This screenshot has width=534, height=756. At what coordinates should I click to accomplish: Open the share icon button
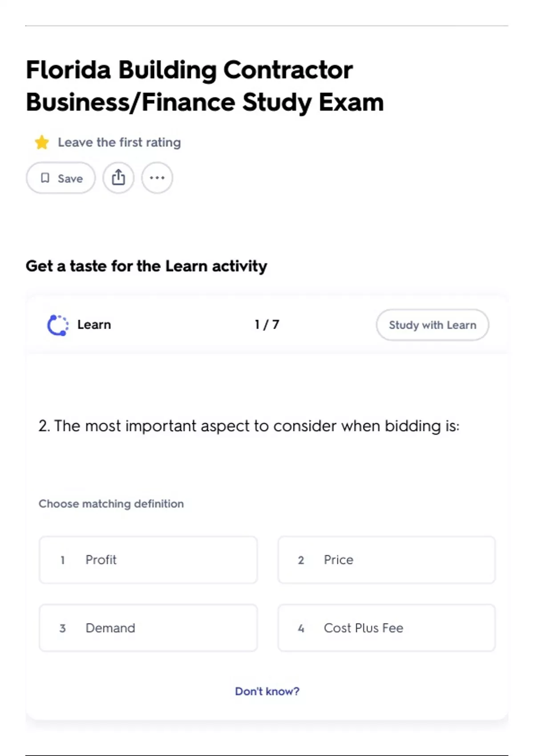pyautogui.click(x=118, y=178)
